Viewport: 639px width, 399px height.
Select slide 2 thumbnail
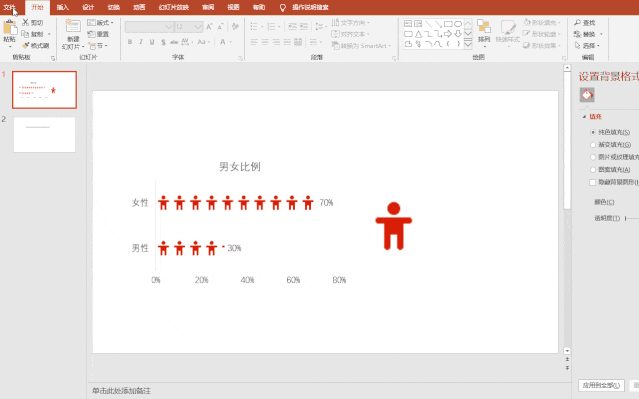(44, 134)
